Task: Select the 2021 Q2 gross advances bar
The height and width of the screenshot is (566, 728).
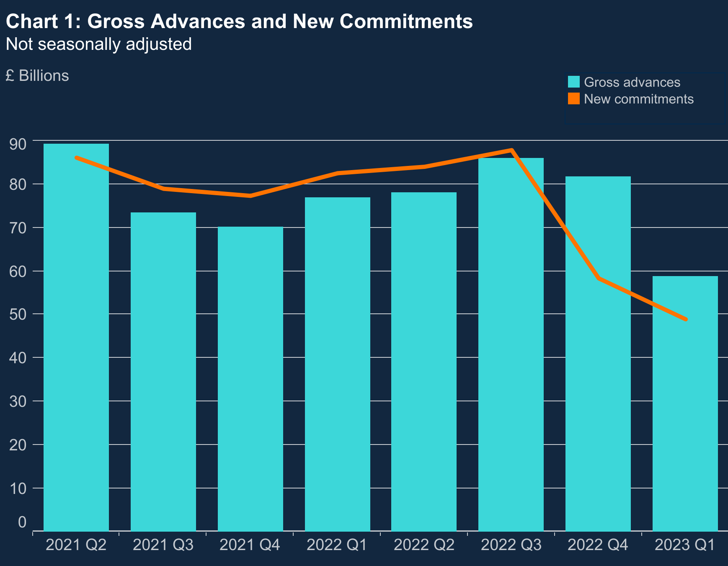Action: click(x=76, y=337)
